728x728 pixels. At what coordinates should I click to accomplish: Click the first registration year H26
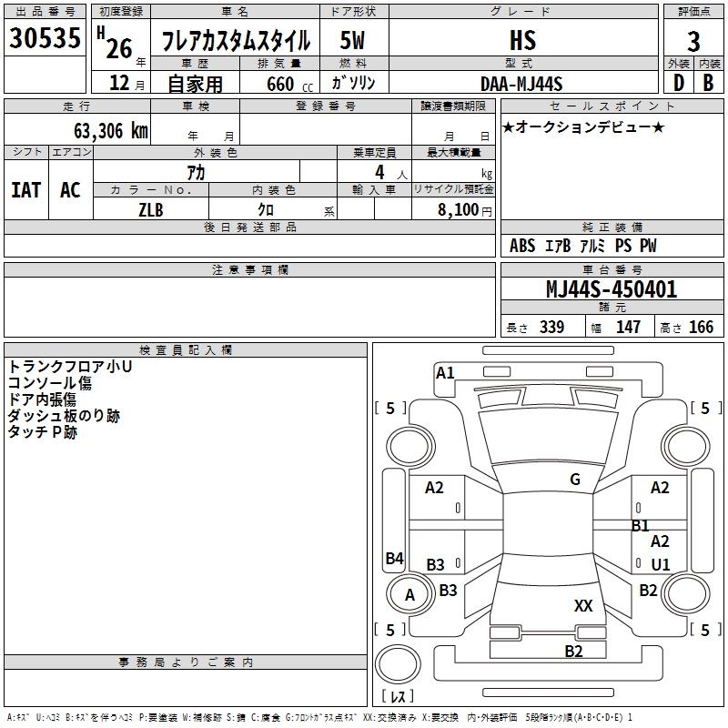click(x=115, y=43)
